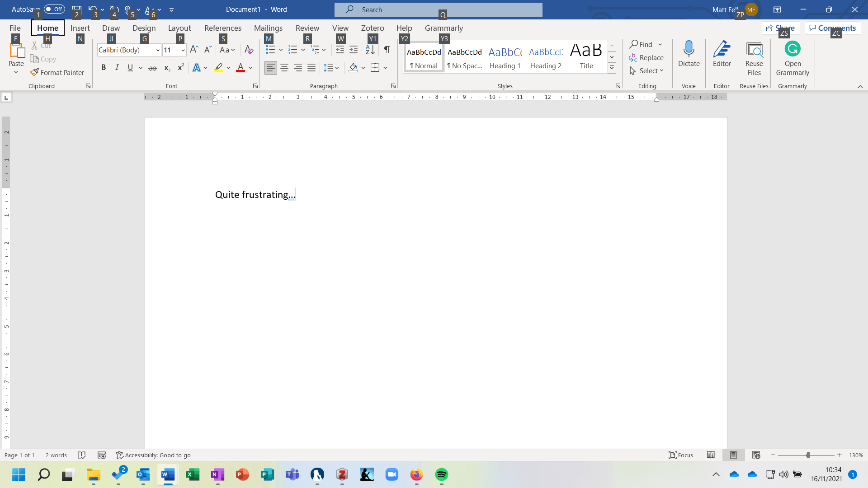The height and width of the screenshot is (488, 868).
Task: Open the References tab
Action: point(222,28)
